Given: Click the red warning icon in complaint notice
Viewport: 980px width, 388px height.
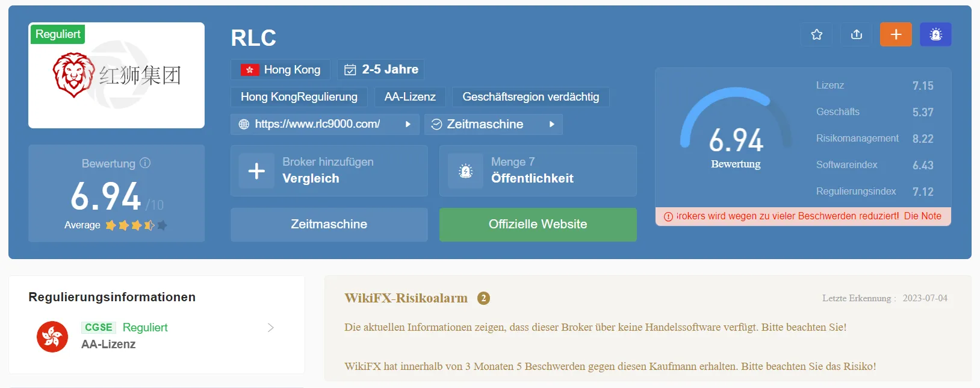Looking at the screenshot, I should [668, 216].
